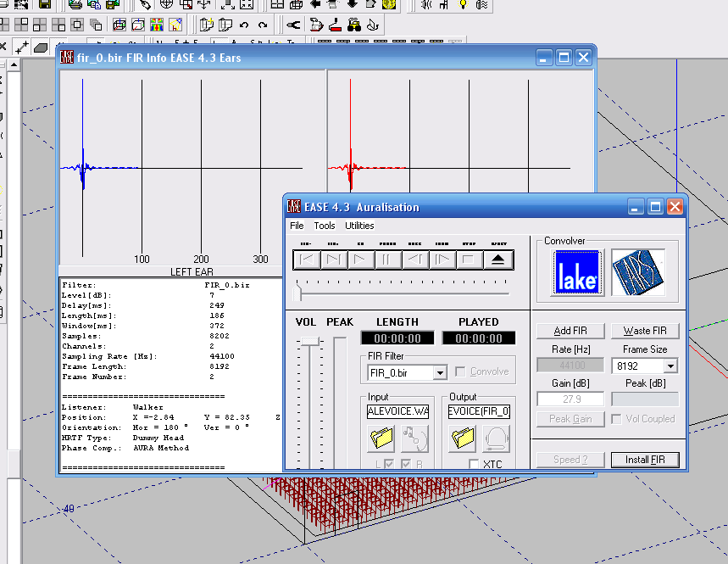Open the File menu in Auralisation
Image resolution: width=728 pixels, height=564 pixels.
pyautogui.click(x=297, y=226)
